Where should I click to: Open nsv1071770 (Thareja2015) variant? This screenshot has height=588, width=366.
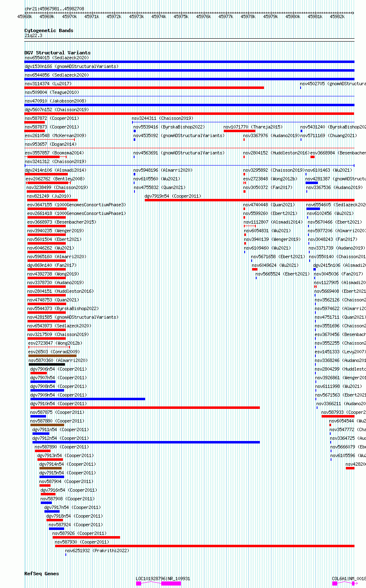coord(253,127)
